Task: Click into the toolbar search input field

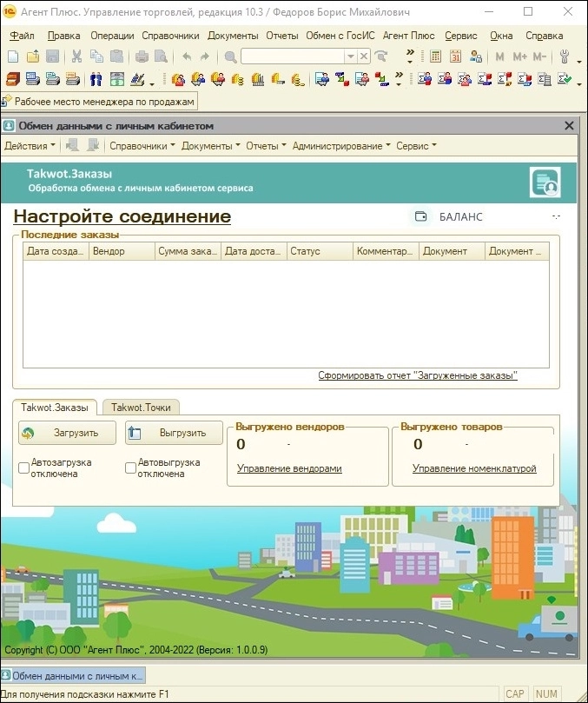Action: tap(293, 56)
